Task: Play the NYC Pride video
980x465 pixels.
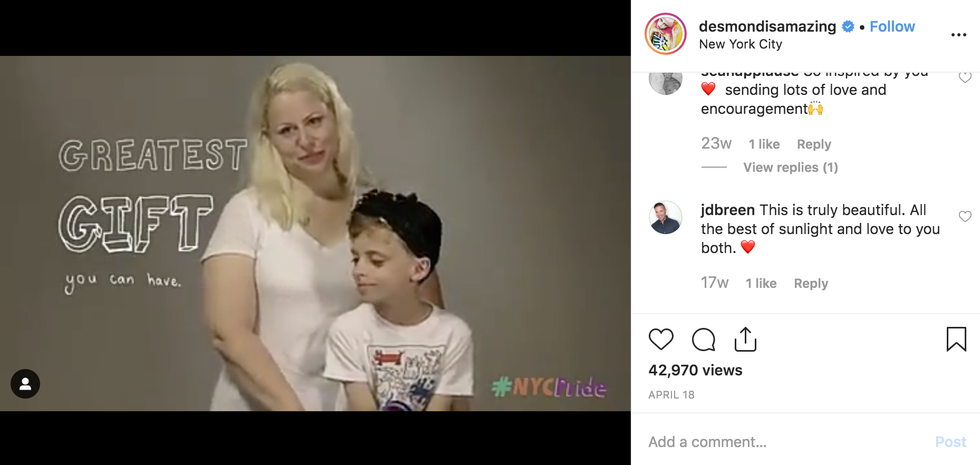Action: pyautogui.click(x=315, y=234)
